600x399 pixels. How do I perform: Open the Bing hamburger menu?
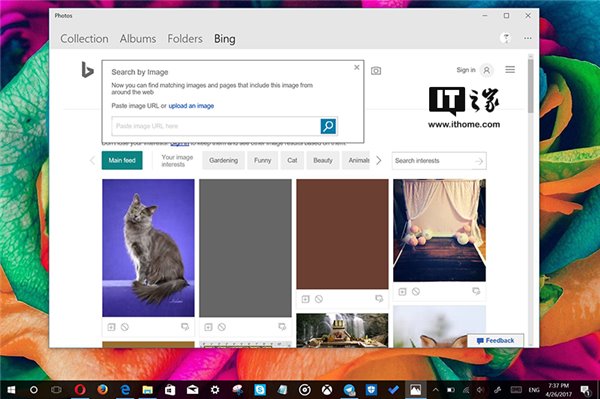[510, 70]
